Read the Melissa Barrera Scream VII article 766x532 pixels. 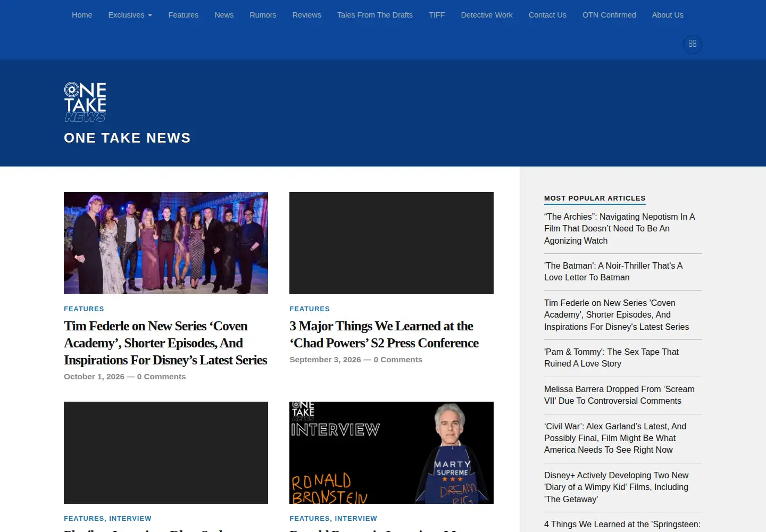(x=619, y=395)
